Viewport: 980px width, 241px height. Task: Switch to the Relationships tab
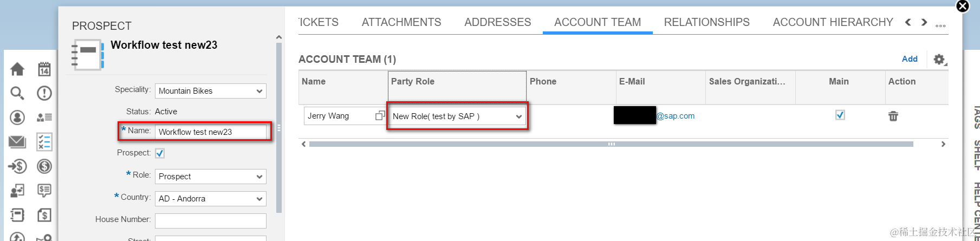click(x=706, y=22)
